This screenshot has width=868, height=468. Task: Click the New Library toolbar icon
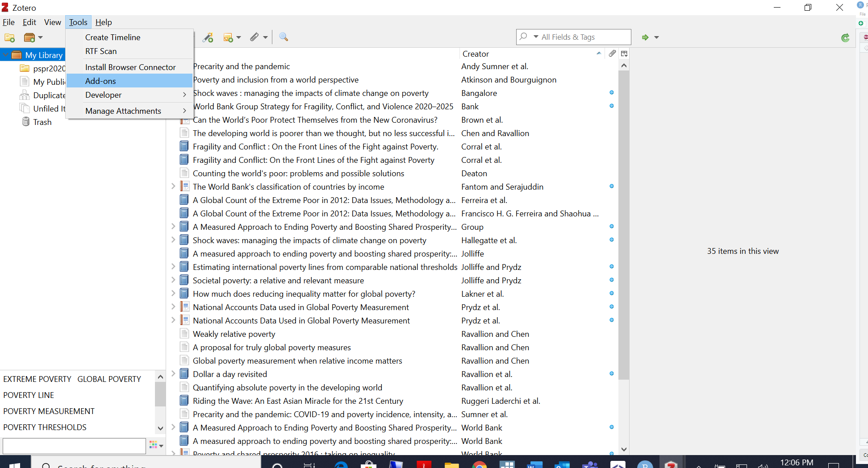point(29,37)
